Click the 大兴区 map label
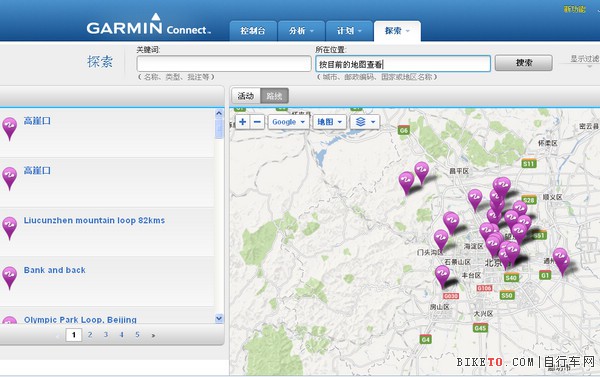This screenshot has height=377, width=600. [483, 313]
